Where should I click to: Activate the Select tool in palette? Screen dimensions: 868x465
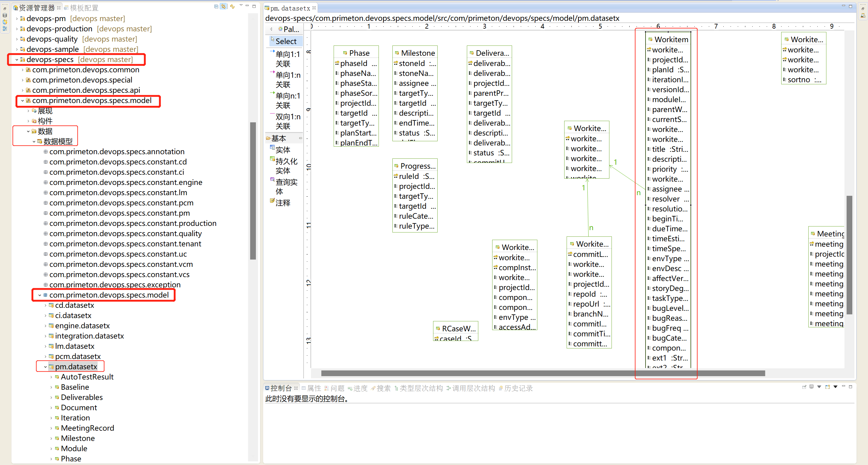point(286,42)
